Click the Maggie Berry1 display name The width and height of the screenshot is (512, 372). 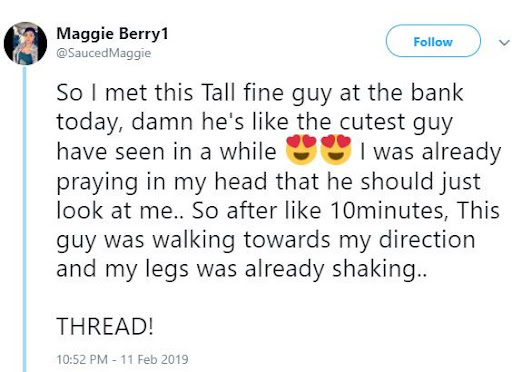click(x=112, y=34)
